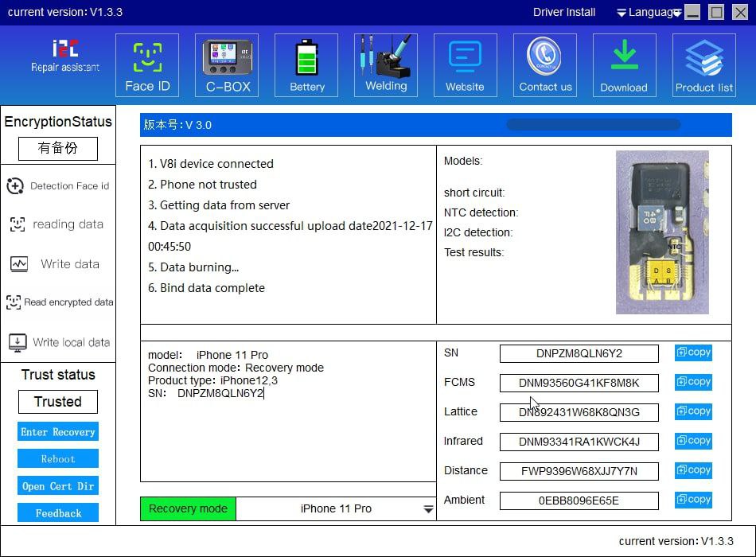Click the Distance input field
The width and height of the screenshot is (756, 557).
coord(579,471)
